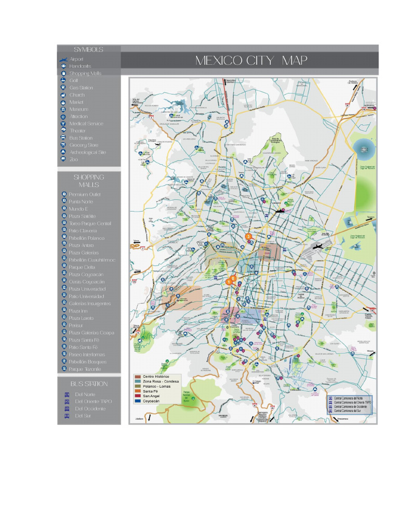Click the Coyoacán blue color swatch
Image resolution: width=399 pixels, height=532 pixels.
click(x=137, y=401)
